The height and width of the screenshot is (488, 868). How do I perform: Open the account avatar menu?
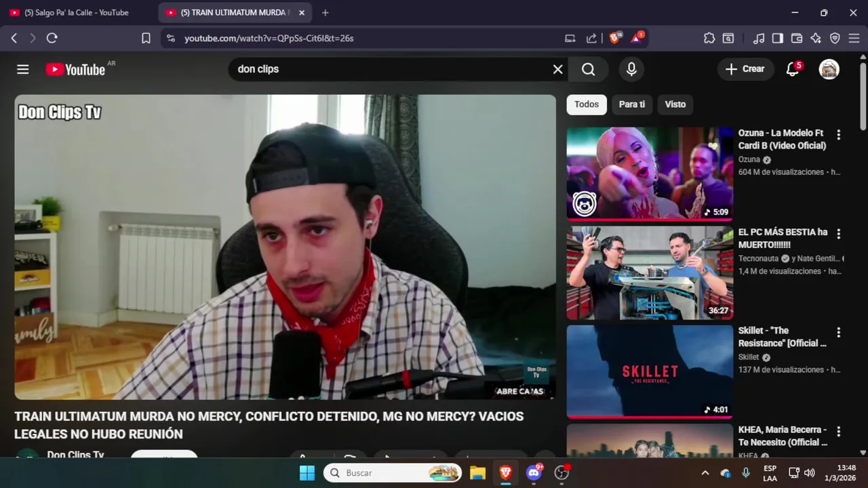click(829, 69)
